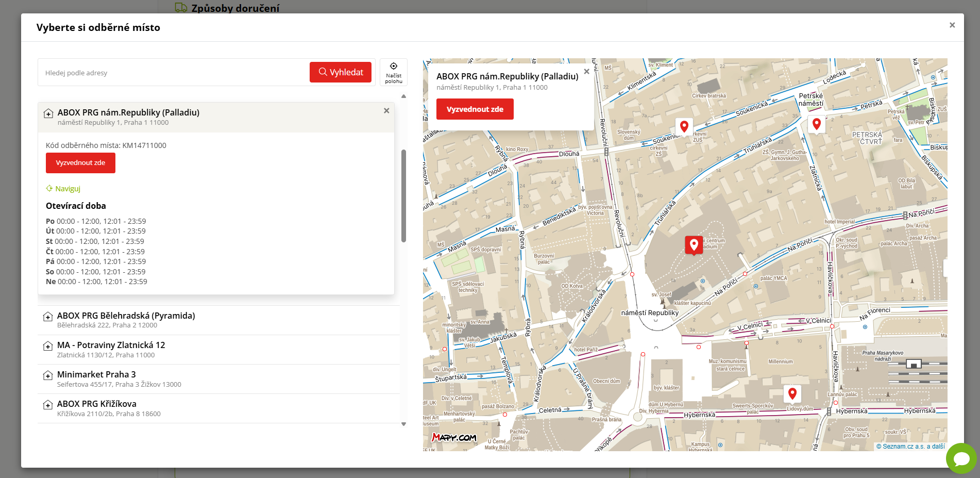Click the house icon beside ABOX PRG Křižíkova
This screenshot has width=980, height=478.
pos(48,405)
